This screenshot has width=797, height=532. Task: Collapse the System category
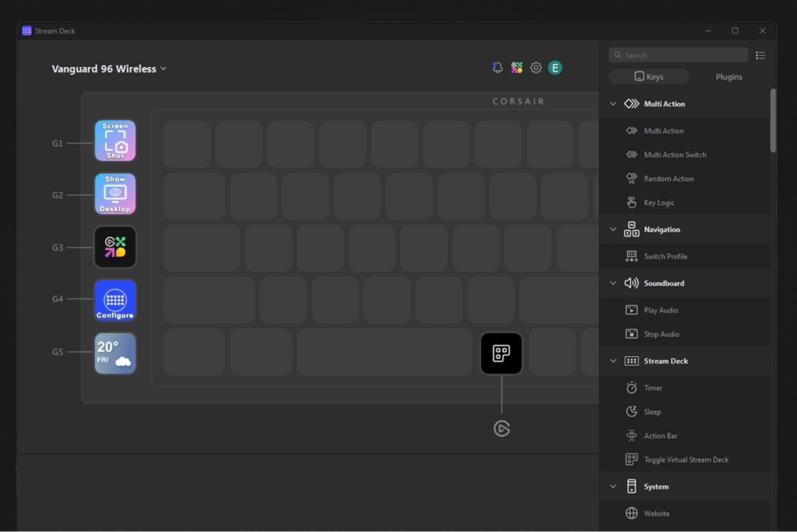(613, 486)
